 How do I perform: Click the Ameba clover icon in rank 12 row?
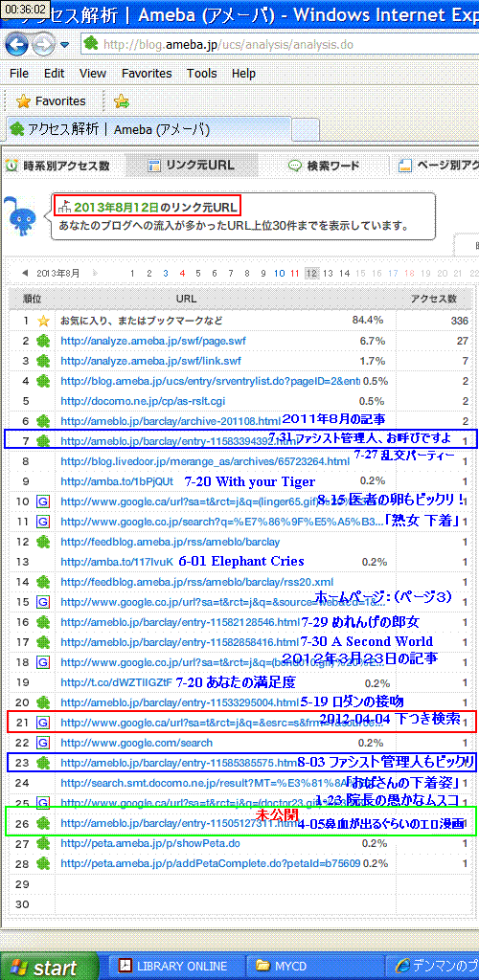[43, 542]
